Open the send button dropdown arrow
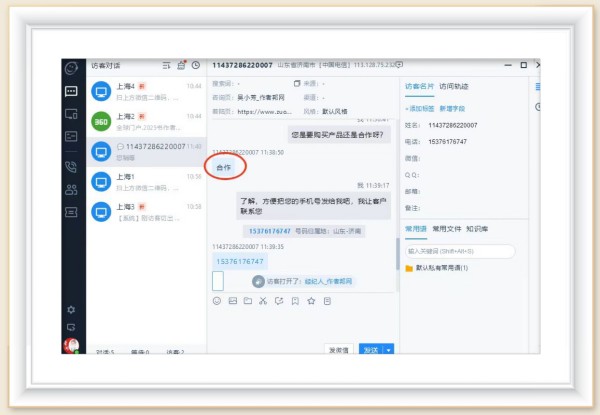 click(x=389, y=349)
